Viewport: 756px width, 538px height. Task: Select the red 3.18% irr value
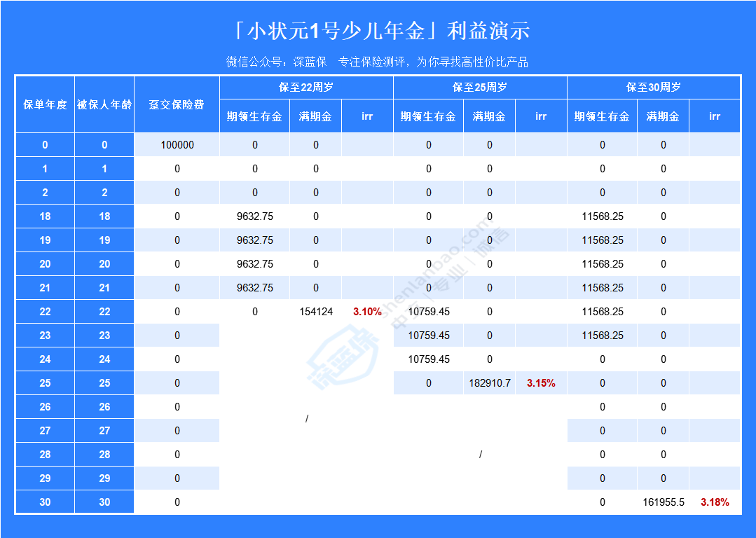(x=715, y=502)
